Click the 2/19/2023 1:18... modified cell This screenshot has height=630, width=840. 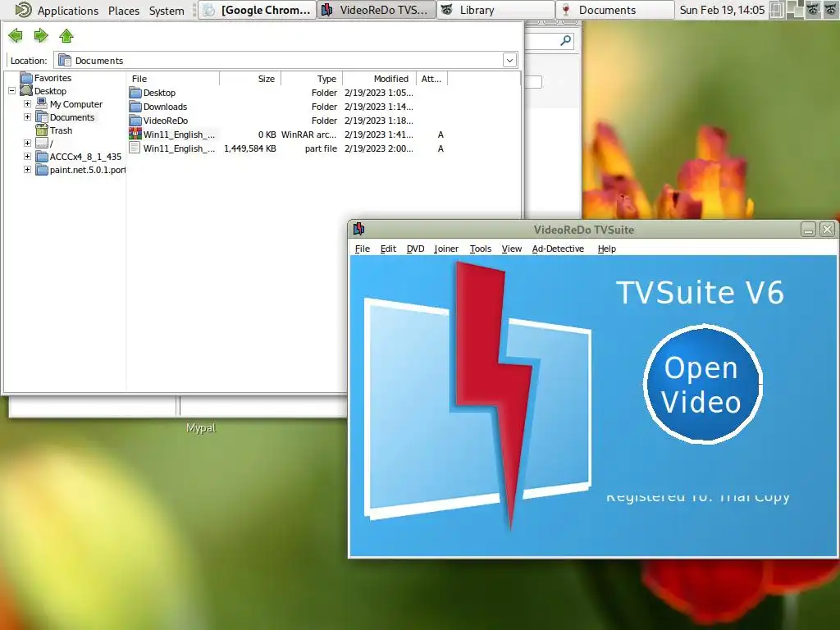tap(379, 121)
